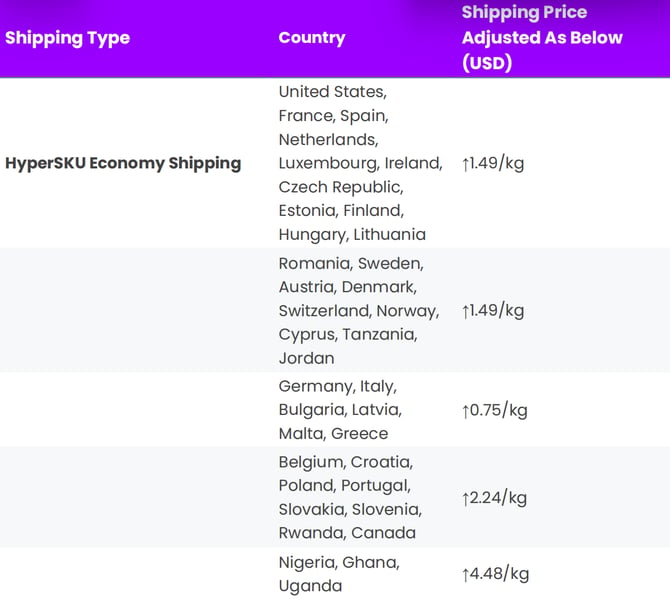Click the up arrow beside the 4.48/kg price
The height and width of the screenshot is (599, 670).
[466, 574]
